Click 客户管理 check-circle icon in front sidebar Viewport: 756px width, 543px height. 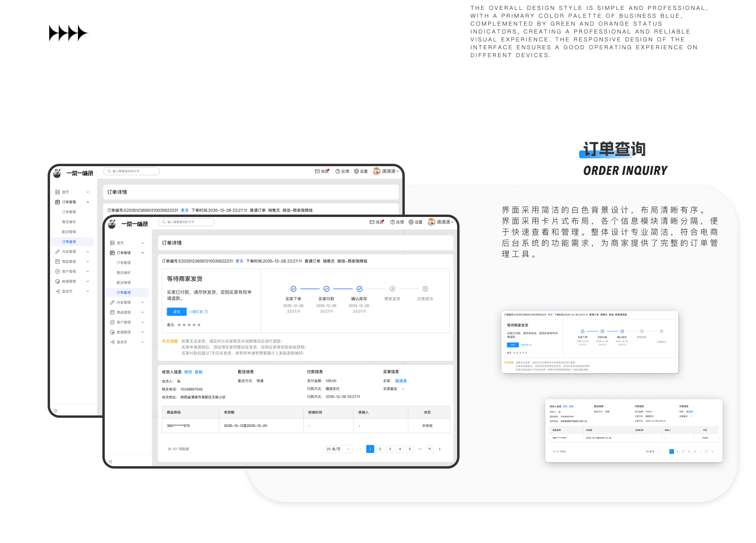point(112,322)
